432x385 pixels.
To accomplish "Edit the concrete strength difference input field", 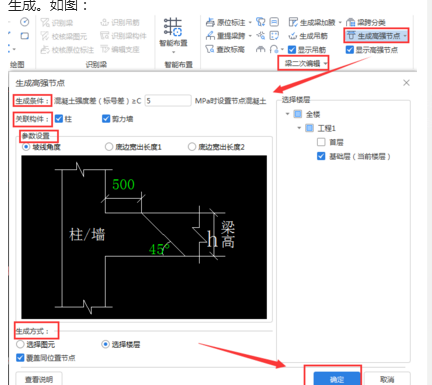I will [x=168, y=101].
